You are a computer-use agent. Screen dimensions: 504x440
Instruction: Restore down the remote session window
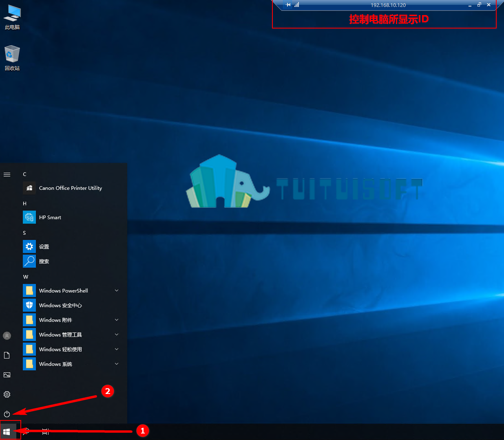click(x=479, y=5)
